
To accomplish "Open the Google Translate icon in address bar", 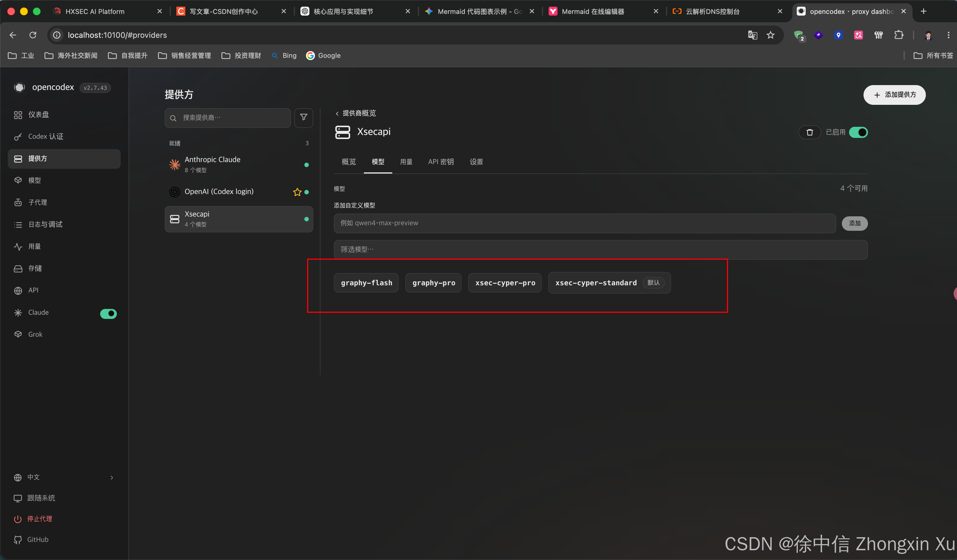I will coord(752,35).
